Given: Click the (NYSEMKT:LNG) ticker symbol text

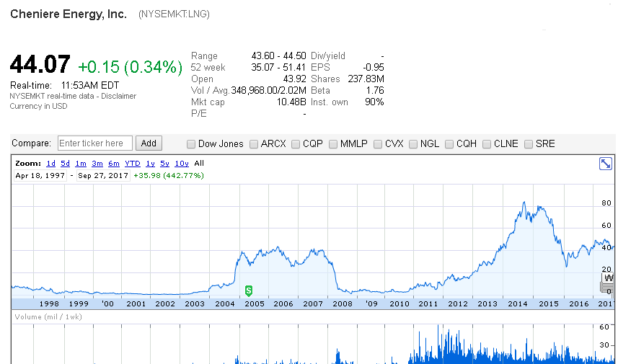Looking at the screenshot, I should click(174, 14).
